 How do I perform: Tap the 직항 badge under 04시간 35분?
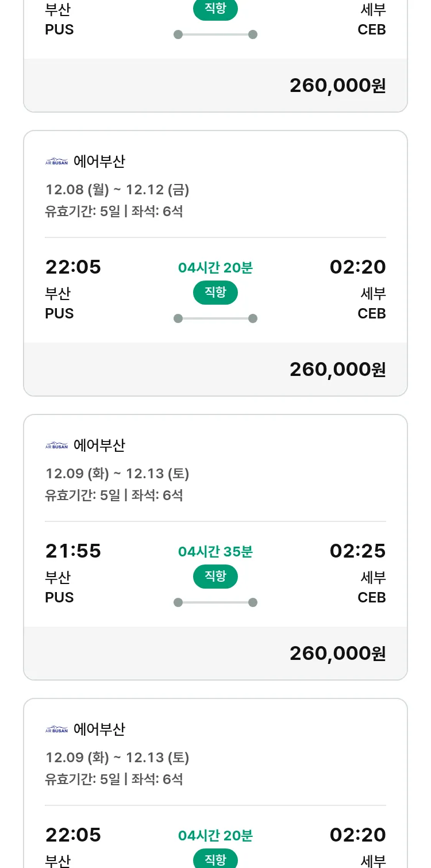(x=215, y=577)
